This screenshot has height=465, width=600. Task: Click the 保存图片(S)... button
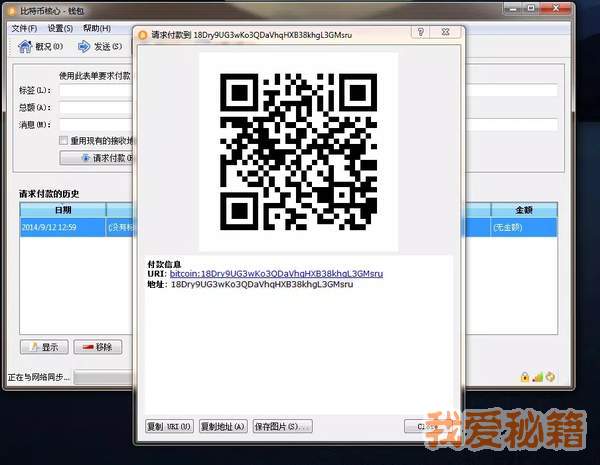click(282, 426)
